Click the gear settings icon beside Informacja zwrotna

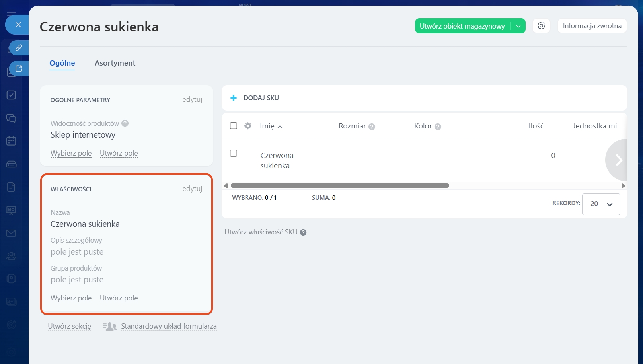[x=541, y=26]
